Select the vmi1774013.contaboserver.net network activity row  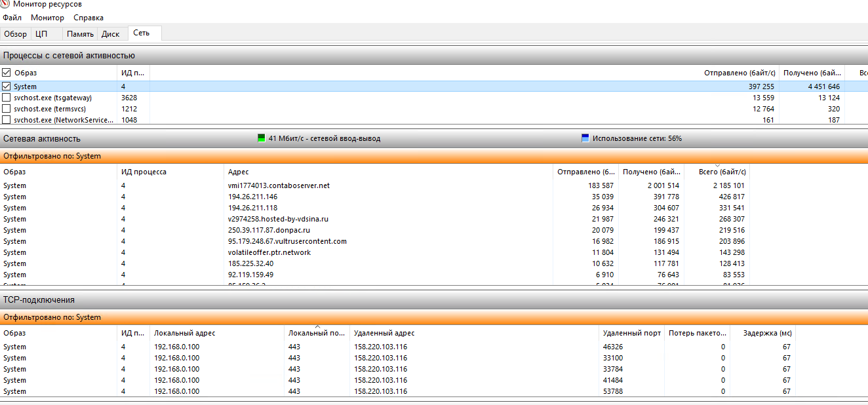coord(279,185)
